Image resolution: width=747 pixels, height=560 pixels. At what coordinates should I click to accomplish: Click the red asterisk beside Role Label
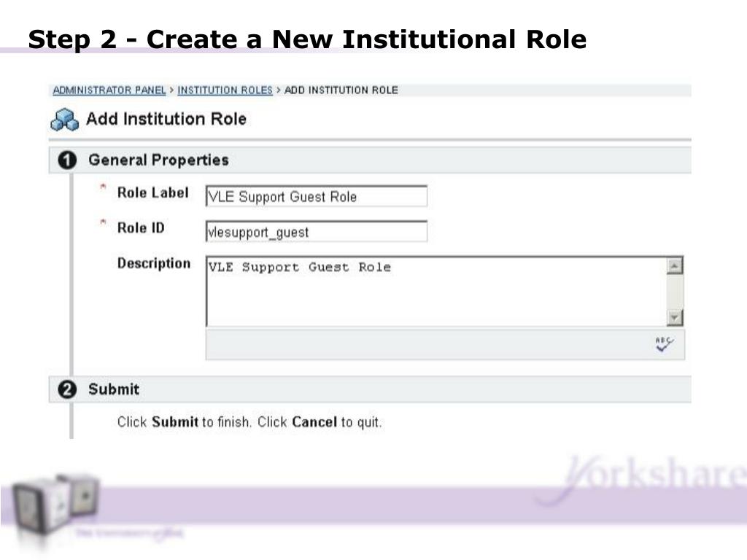[102, 187]
